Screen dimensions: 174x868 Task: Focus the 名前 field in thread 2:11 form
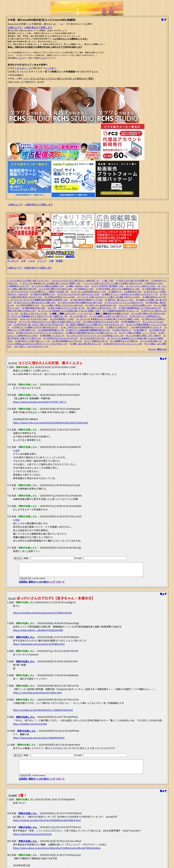click(52, 755)
